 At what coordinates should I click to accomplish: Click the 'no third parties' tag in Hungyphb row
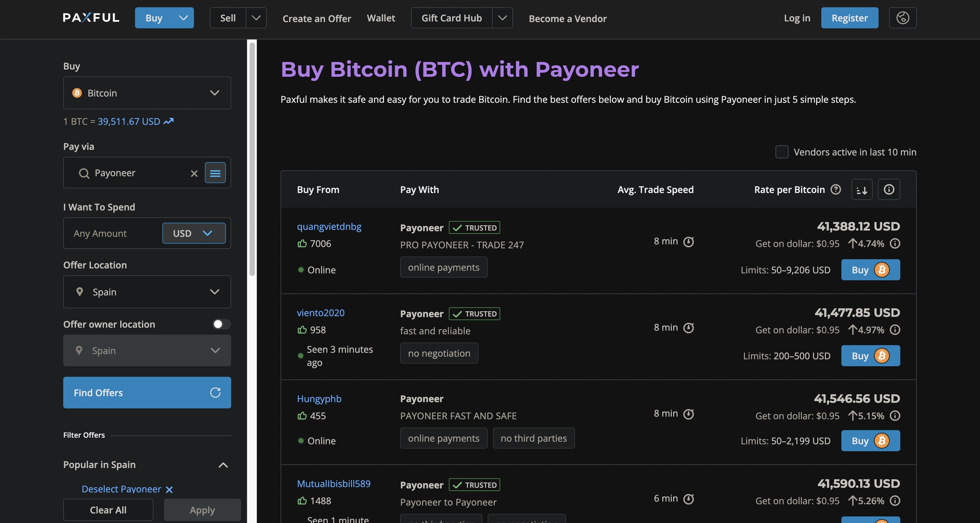point(533,438)
